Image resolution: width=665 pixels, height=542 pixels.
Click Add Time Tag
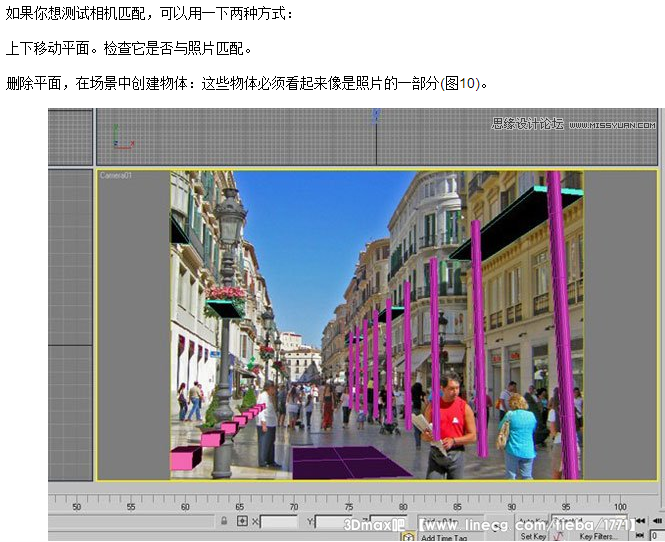click(x=444, y=537)
